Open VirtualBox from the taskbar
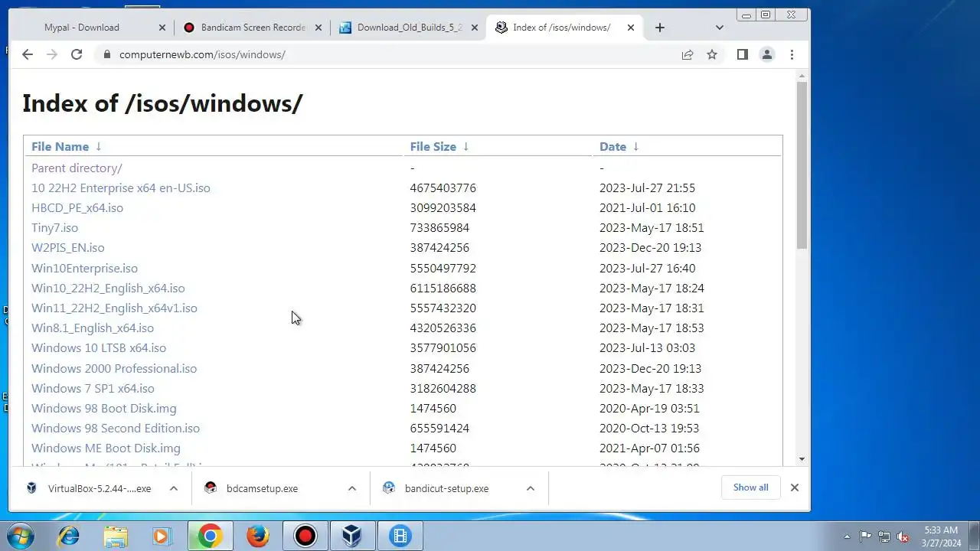 click(352, 536)
